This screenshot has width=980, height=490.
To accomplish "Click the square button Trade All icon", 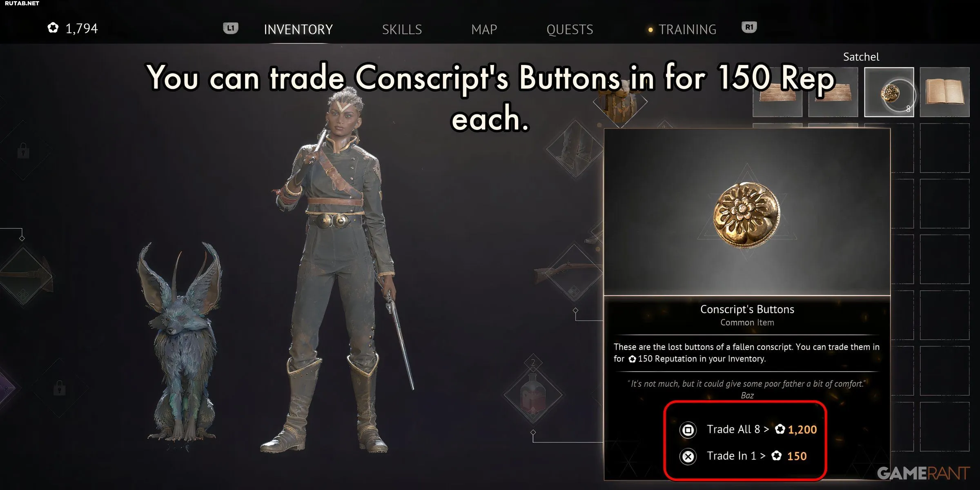I will [688, 430].
